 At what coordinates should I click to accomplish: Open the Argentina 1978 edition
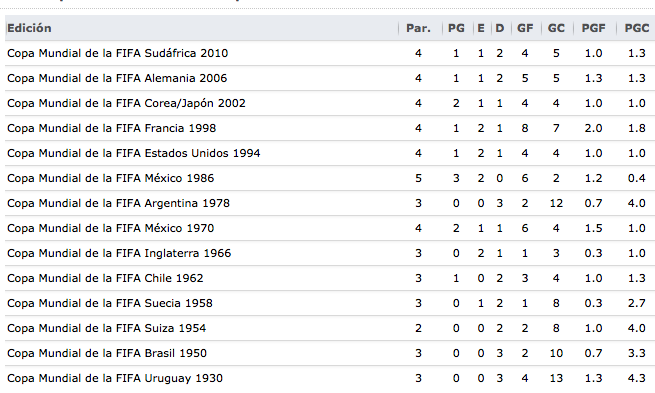tap(118, 203)
